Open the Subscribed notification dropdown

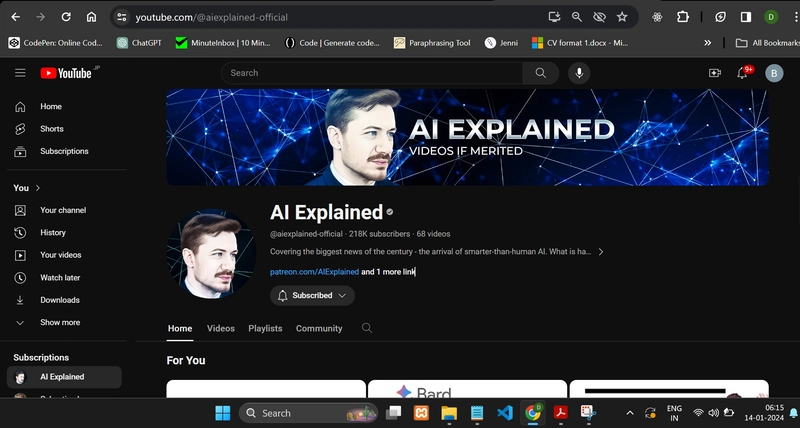click(x=312, y=295)
